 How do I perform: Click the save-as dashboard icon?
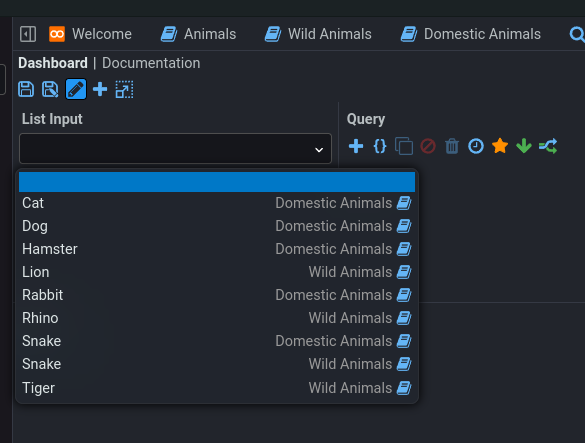50,90
